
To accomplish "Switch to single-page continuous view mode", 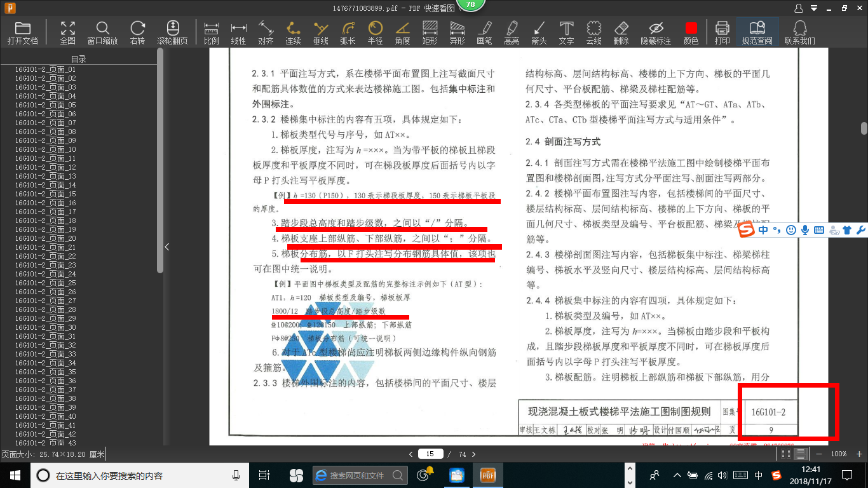I will click(x=801, y=454).
